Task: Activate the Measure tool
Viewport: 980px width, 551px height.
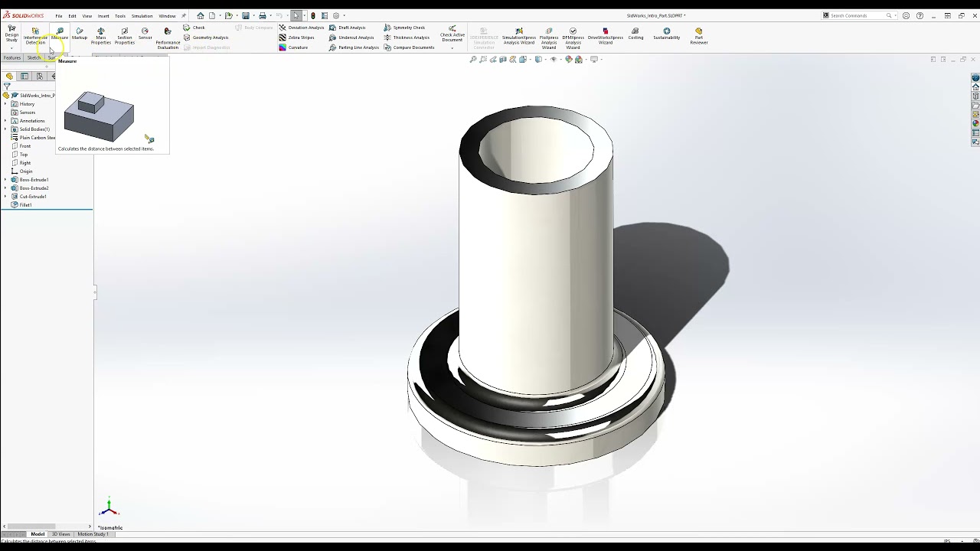Action: [60, 34]
